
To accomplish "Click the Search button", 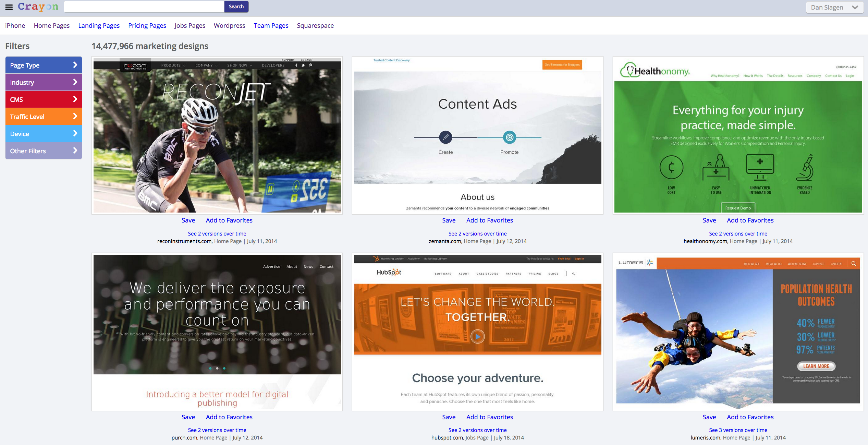I will click(x=236, y=7).
